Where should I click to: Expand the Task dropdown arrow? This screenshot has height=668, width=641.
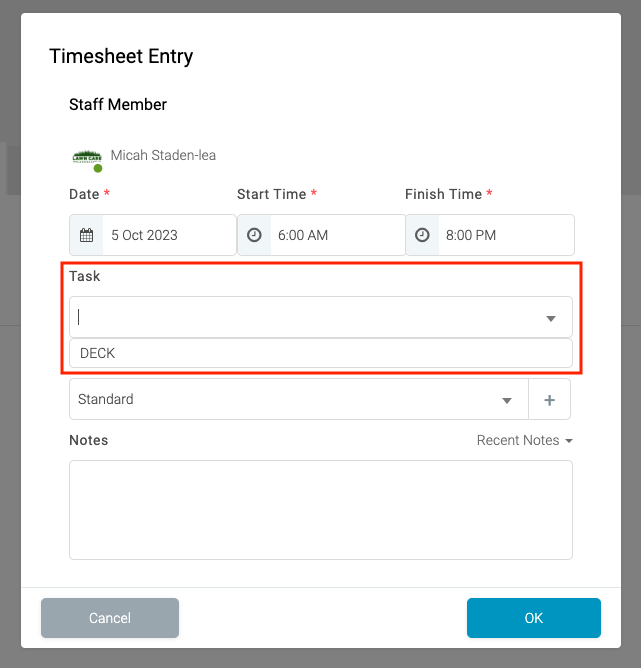point(550,318)
